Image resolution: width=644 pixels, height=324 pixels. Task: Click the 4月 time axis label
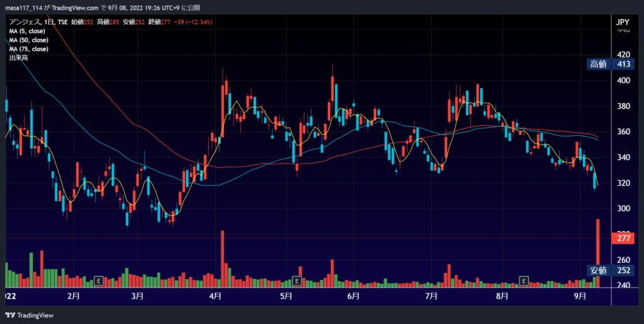coord(215,296)
